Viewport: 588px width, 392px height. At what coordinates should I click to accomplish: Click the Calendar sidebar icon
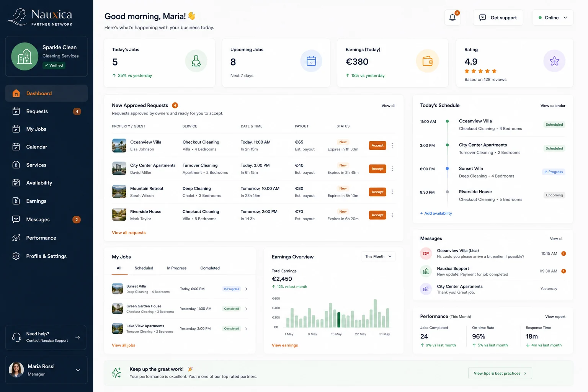(16, 147)
